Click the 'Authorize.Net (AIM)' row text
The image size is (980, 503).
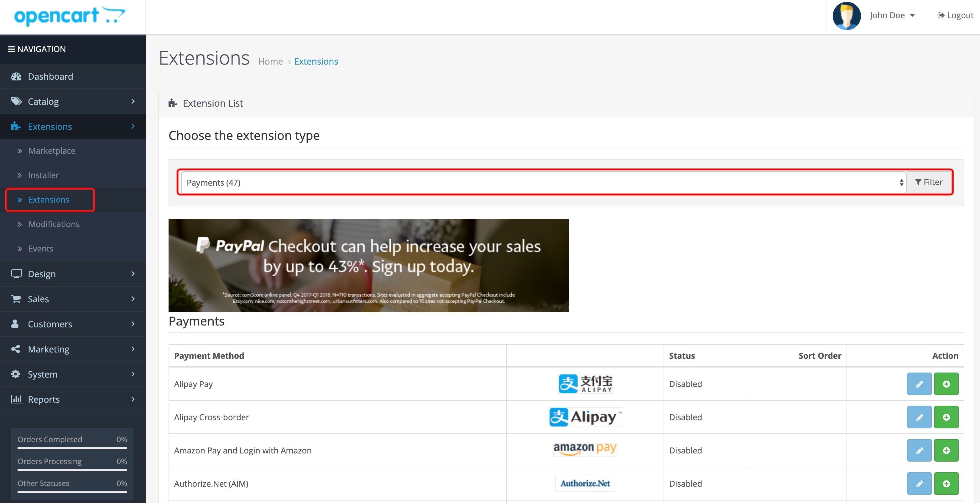211,484
